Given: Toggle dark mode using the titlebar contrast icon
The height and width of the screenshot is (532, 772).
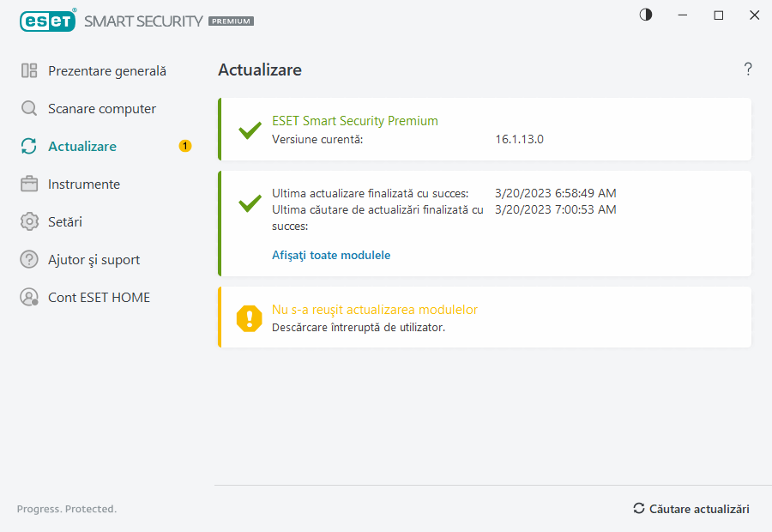Looking at the screenshot, I should click(x=645, y=15).
